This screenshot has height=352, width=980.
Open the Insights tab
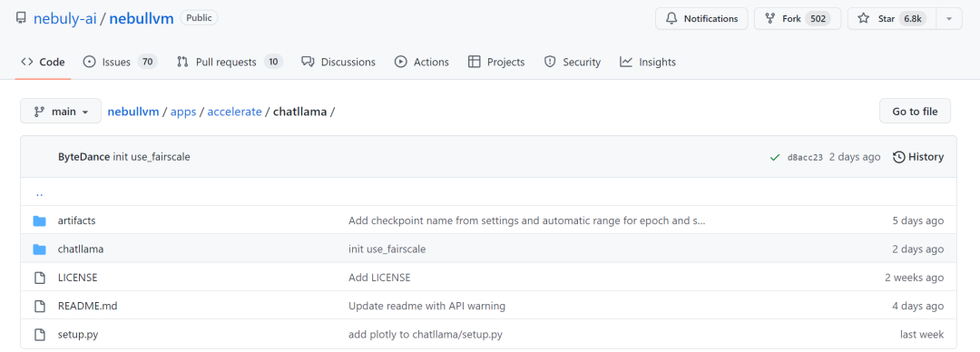click(x=648, y=62)
